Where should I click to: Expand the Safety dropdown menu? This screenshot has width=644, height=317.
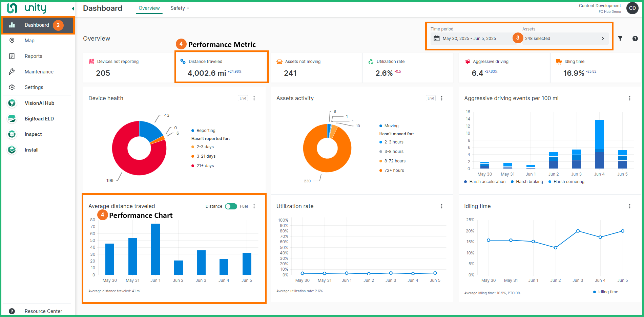180,8
